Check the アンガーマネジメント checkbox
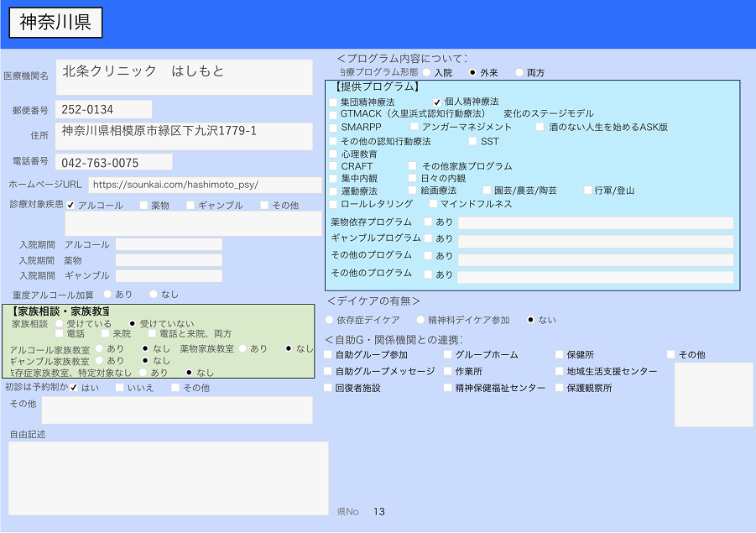 click(x=414, y=127)
